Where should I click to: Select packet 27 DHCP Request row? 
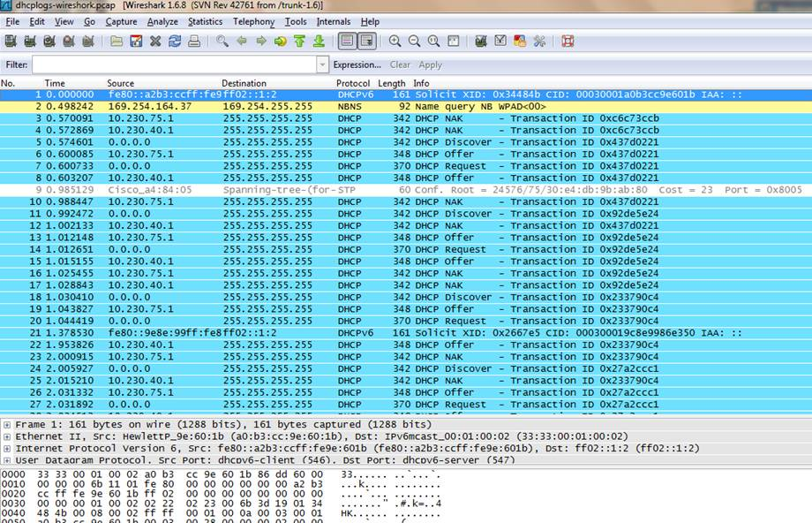coord(406,405)
